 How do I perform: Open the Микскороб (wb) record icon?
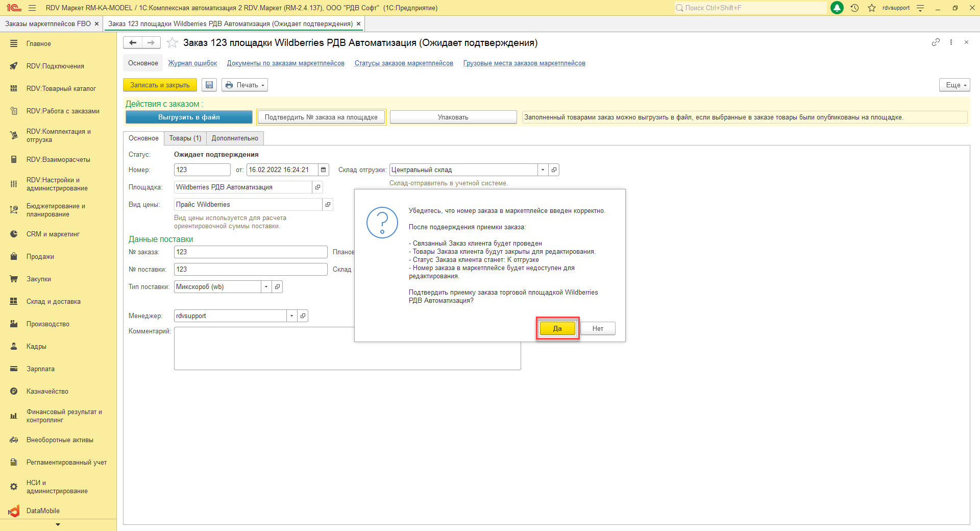tap(277, 287)
